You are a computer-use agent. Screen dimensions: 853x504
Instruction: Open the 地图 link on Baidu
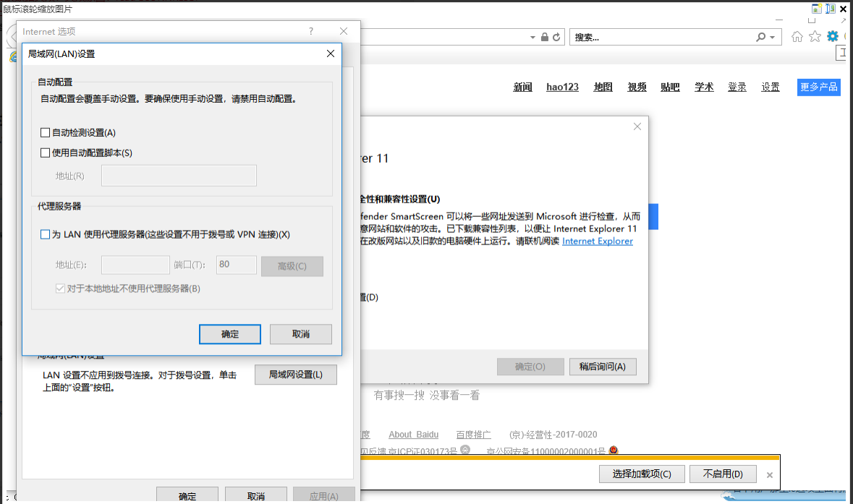[x=603, y=87]
